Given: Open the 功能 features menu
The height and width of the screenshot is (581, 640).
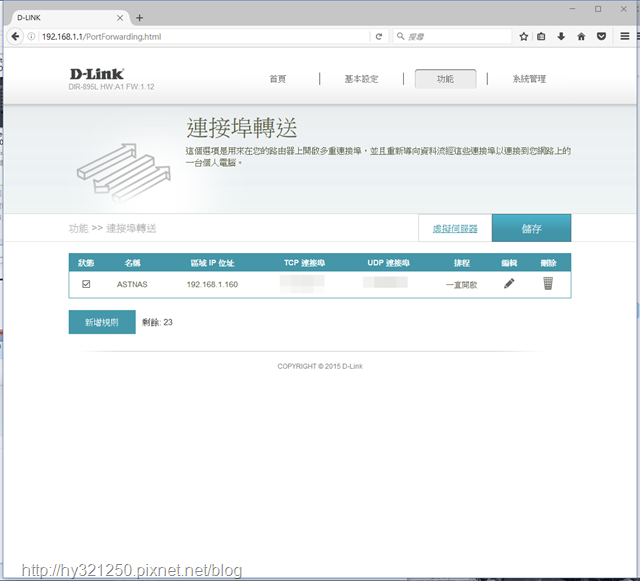Looking at the screenshot, I should [x=445, y=79].
